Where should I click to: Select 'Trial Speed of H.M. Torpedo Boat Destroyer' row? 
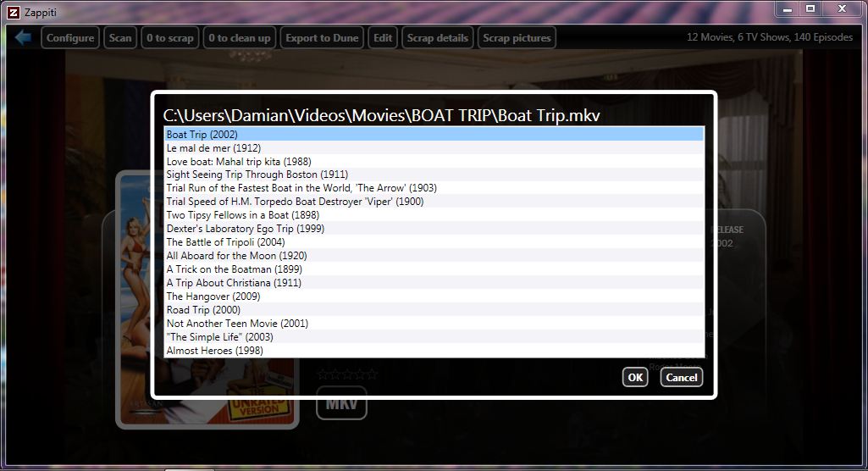pyautogui.click(x=434, y=202)
